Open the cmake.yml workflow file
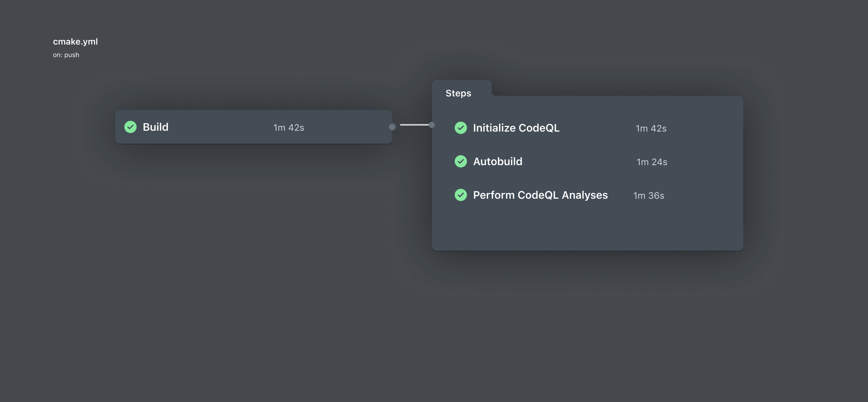The image size is (868, 402). pos(75,42)
